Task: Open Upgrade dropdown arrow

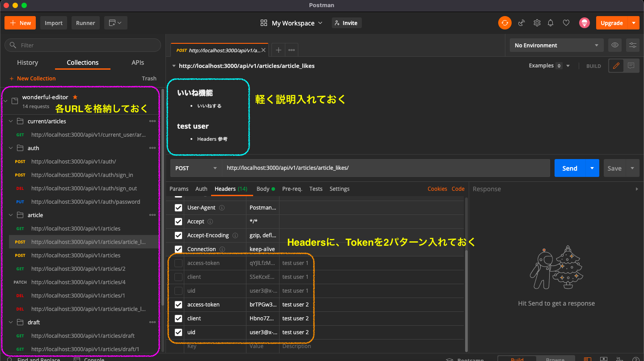Action: coord(634,23)
